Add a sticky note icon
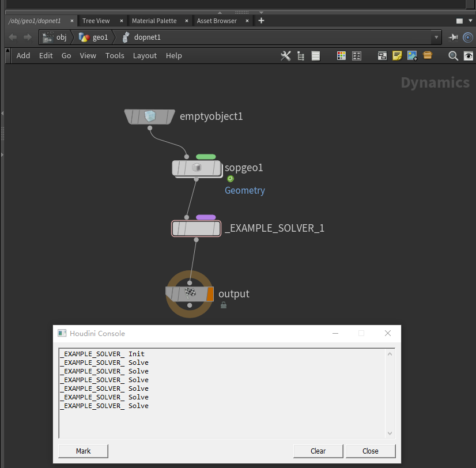The height and width of the screenshot is (468, 476). 397,55
